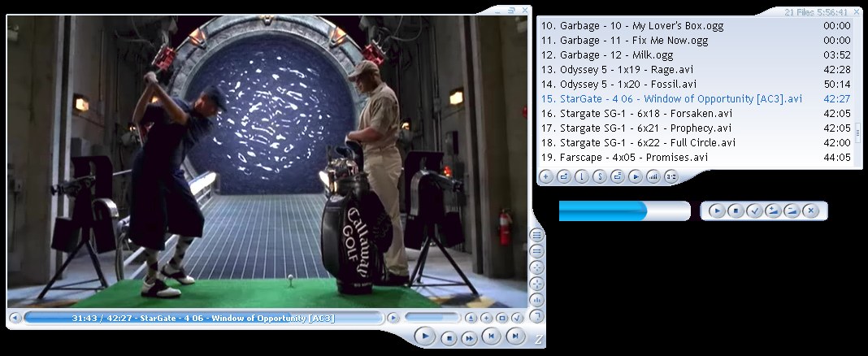Click the standalone blue progress bar
Screen dimensions: 868x356
point(624,211)
